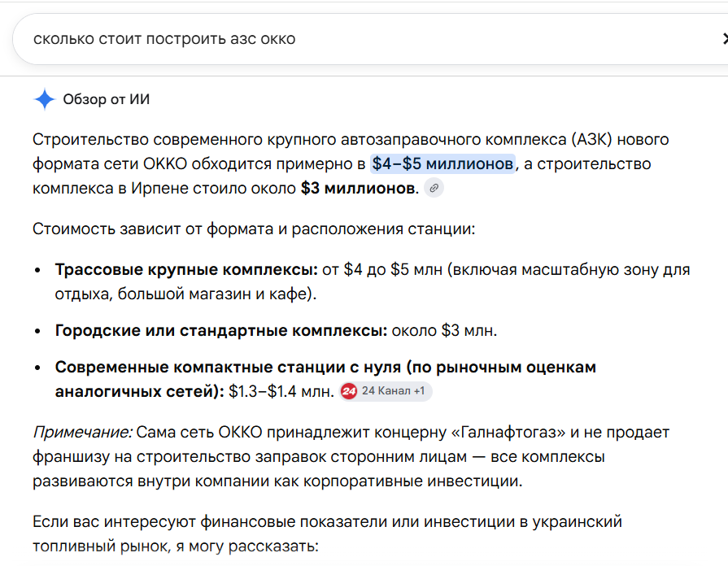Click the bold "$3 миллионов" amount
728x566 pixels.
pyautogui.click(x=358, y=188)
